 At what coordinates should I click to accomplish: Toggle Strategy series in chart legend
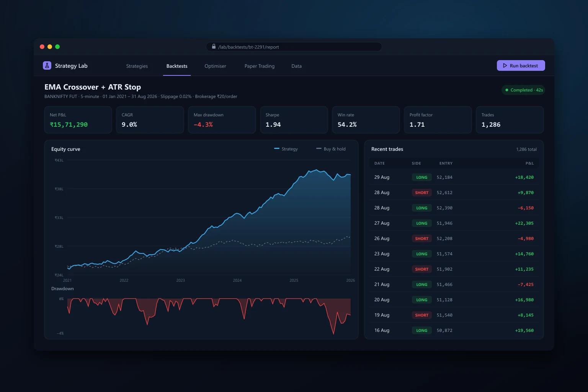click(286, 149)
